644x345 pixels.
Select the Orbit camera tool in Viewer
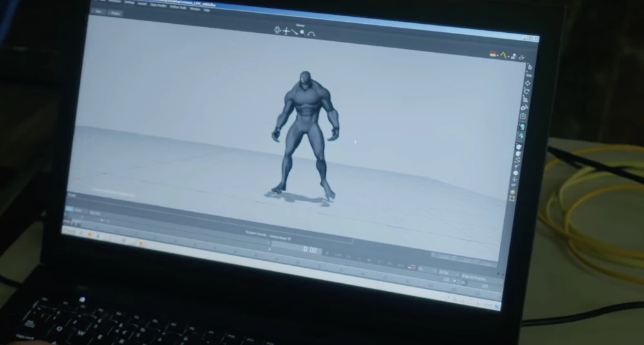pos(278,30)
